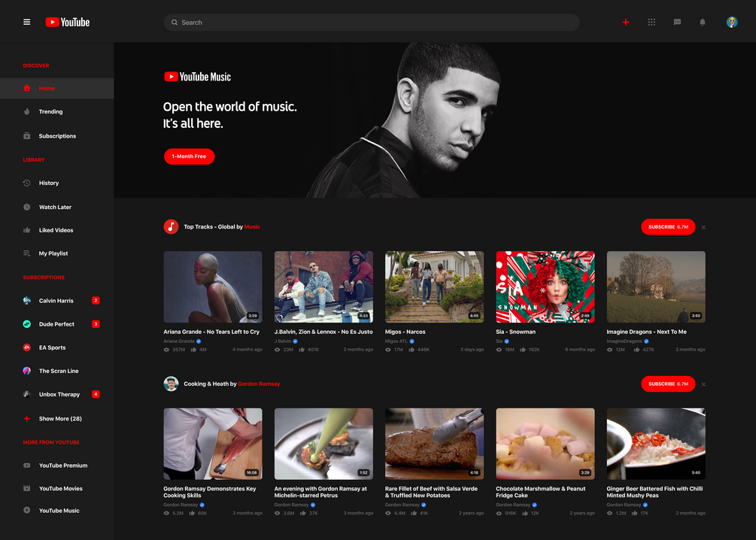Viewport: 756px width, 540px height.
Task: Click the Show More plus icon
Action: point(27,418)
